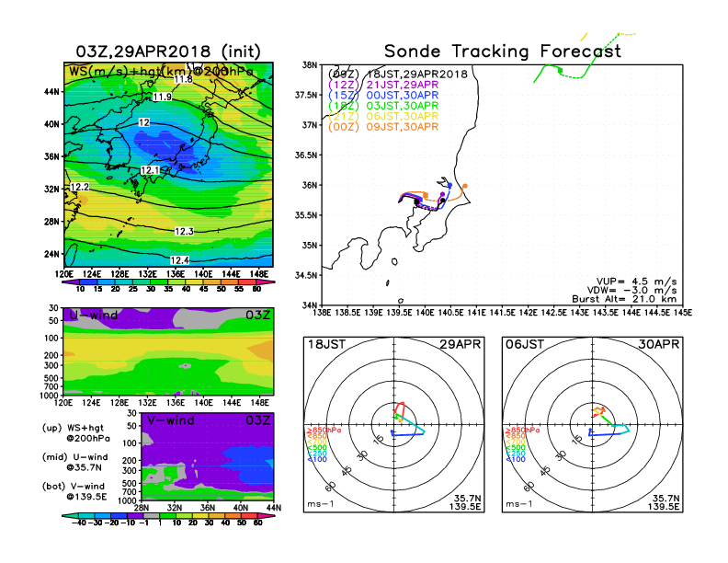Viewport: 728px width, 563px height.
Task: Click the purple landing dot of the 12Z track
Action: point(442,194)
